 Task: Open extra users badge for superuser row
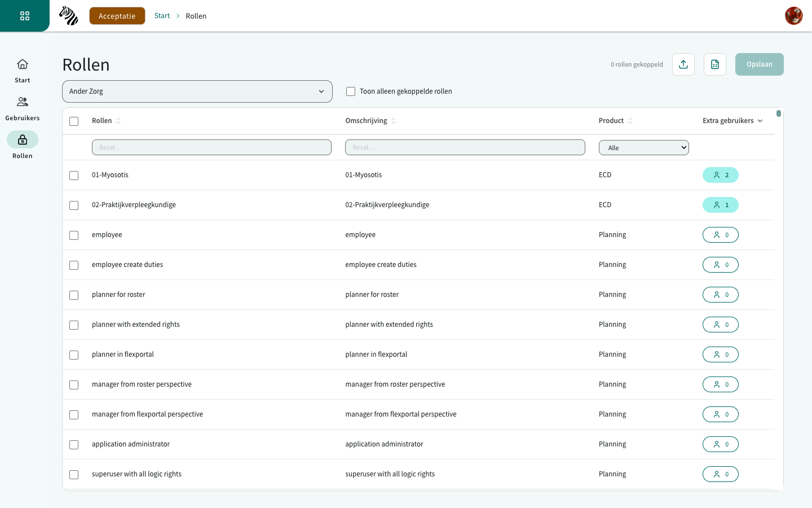tap(721, 474)
